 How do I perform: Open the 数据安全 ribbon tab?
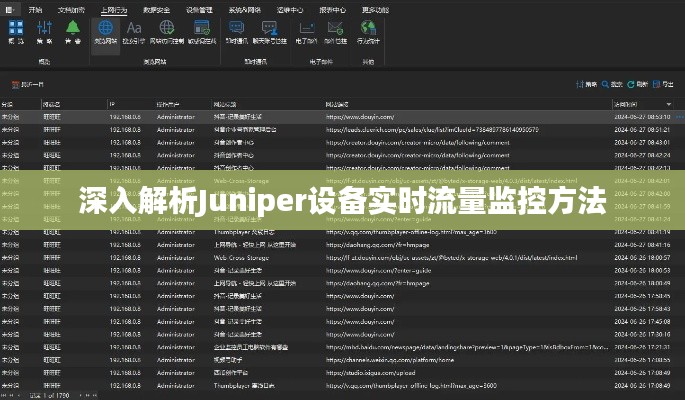coord(156,10)
